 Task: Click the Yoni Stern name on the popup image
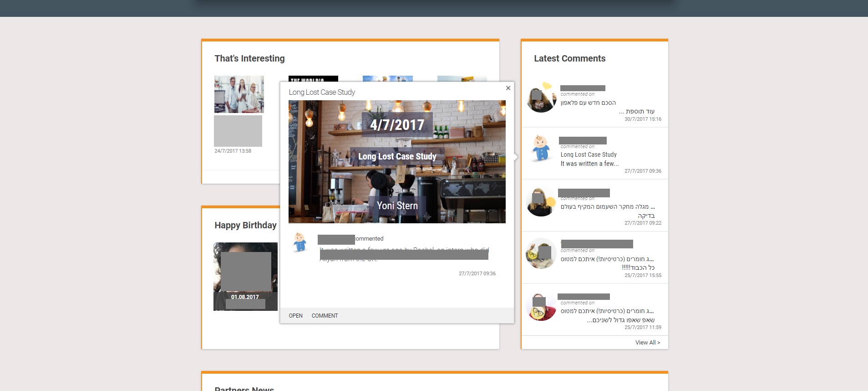click(x=397, y=206)
